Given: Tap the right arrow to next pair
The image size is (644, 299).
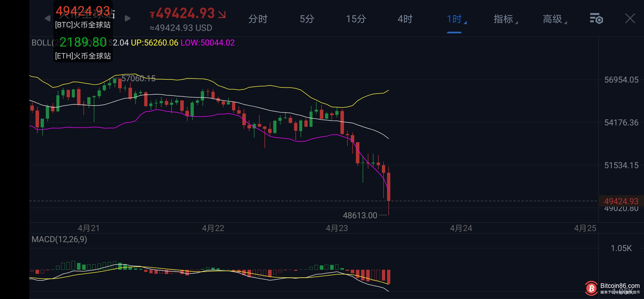Looking at the screenshot, I should (127, 18).
